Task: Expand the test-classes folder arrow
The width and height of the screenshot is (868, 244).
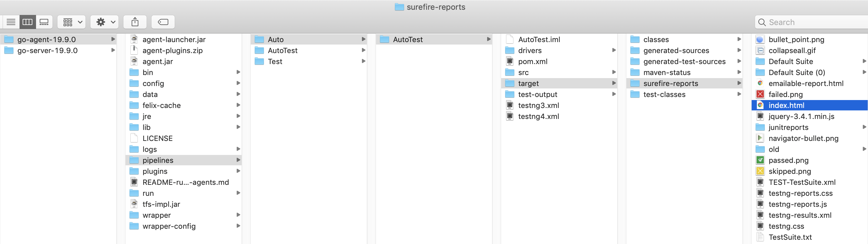Action: pos(739,94)
